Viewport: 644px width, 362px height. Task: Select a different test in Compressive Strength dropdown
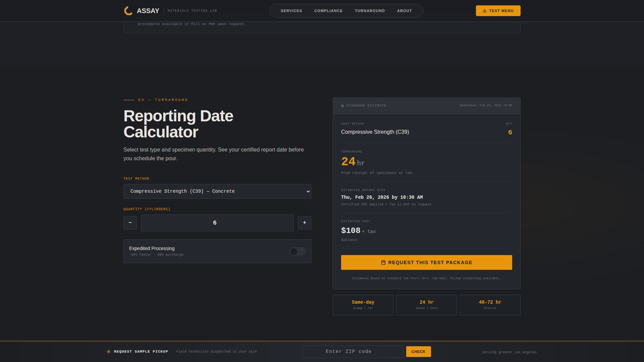[x=217, y=191]
